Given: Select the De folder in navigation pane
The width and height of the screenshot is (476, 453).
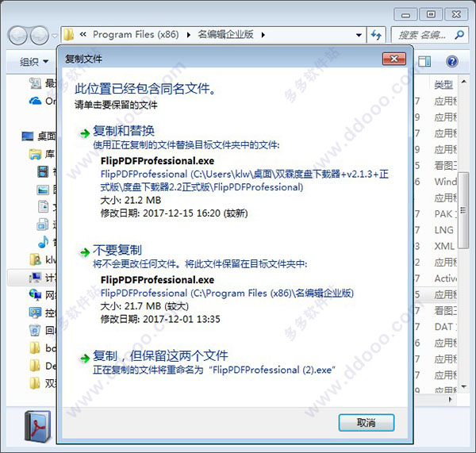Looking at the screenshot, I should (x=43, y=365).
